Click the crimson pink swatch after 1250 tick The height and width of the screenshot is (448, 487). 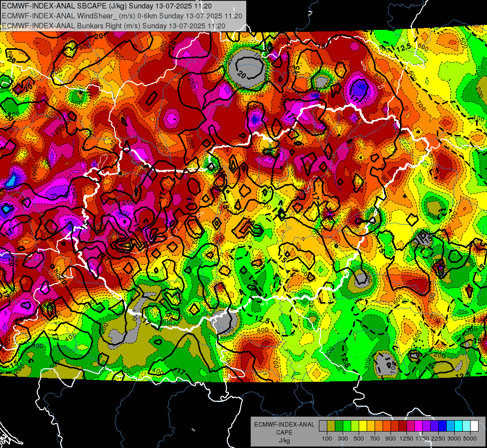(x=410, y=426)
